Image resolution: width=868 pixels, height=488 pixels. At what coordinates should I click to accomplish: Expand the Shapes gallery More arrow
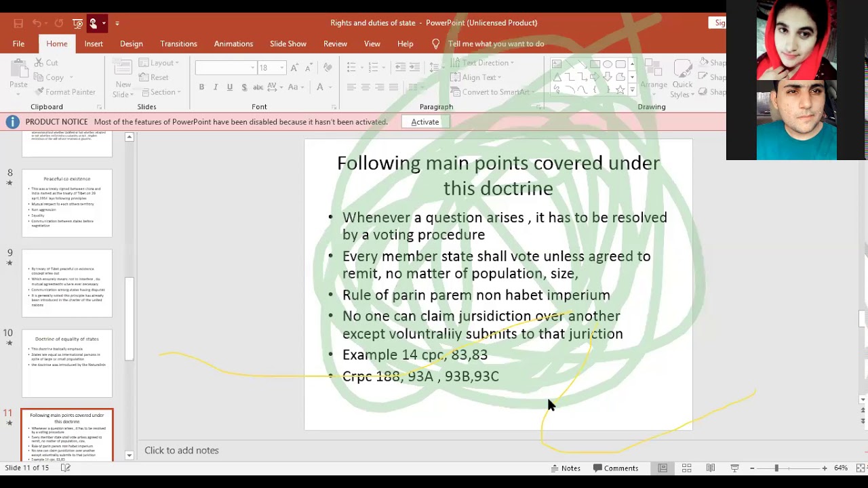tap(633, 89)
